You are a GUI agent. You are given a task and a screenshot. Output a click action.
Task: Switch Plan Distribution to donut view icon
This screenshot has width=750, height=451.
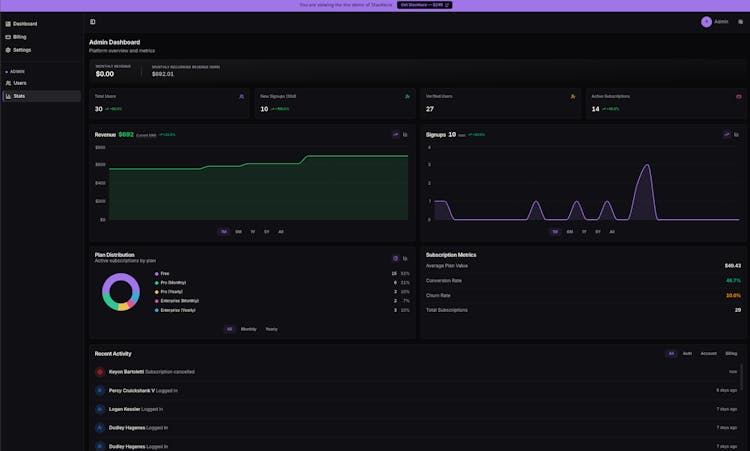pyautogui.click(x=395, y=258)
